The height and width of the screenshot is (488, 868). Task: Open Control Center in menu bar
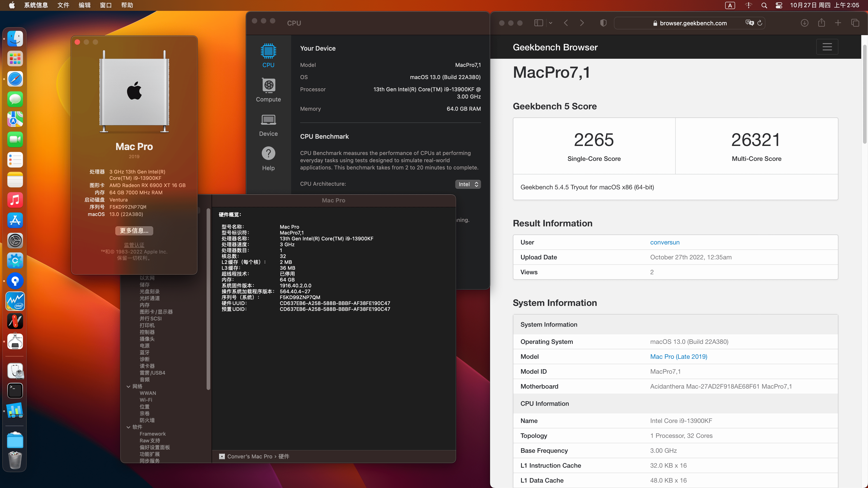click(779, 5)
